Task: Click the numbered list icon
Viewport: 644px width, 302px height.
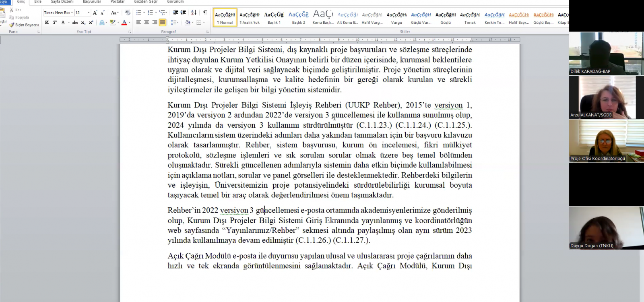Action: (x=150, y=13)
